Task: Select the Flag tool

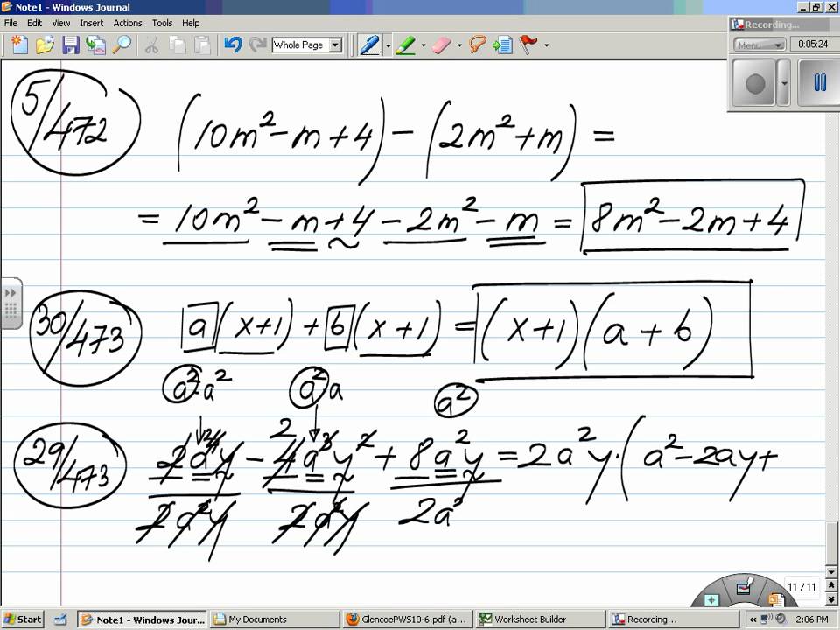Action: click(528, 45)
